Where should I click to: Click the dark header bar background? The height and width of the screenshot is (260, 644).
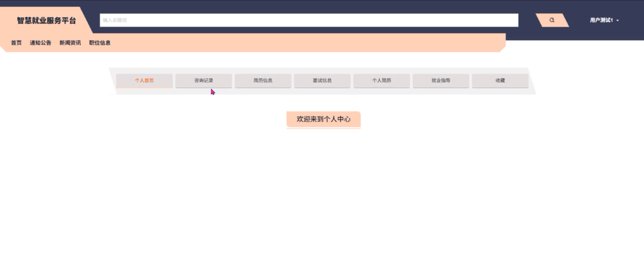tap(300, 6)
